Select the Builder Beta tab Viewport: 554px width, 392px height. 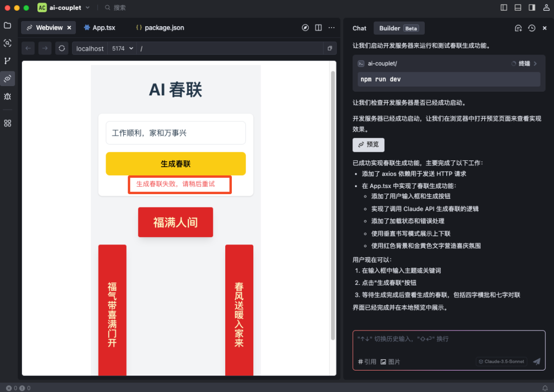399,28
